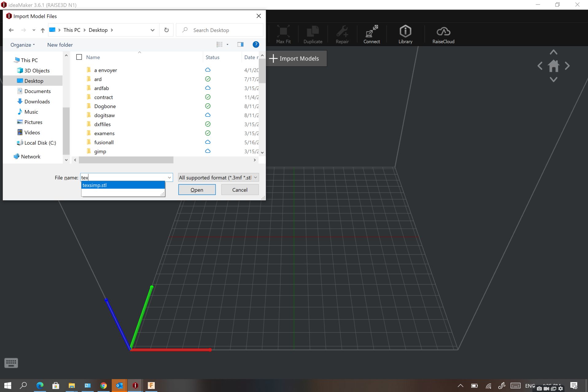588x392 pixels.
Task: Open File Explorer from taskbar
Action: [72, 386]
